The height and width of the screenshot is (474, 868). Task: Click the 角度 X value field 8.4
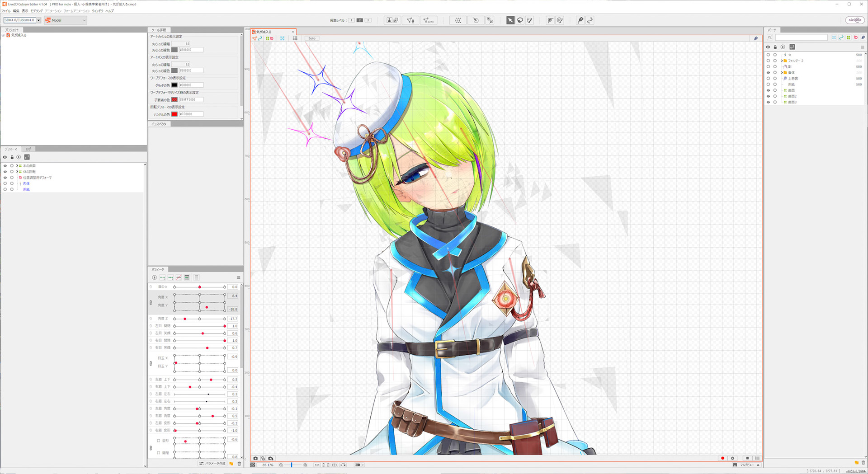tap(233, 296)
